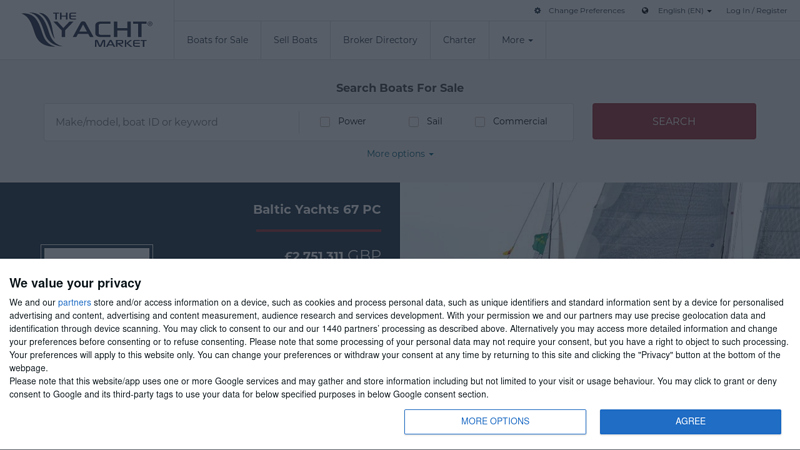Click the globe icon next to English
Viewport: 800px width, 450px height.
645,11
